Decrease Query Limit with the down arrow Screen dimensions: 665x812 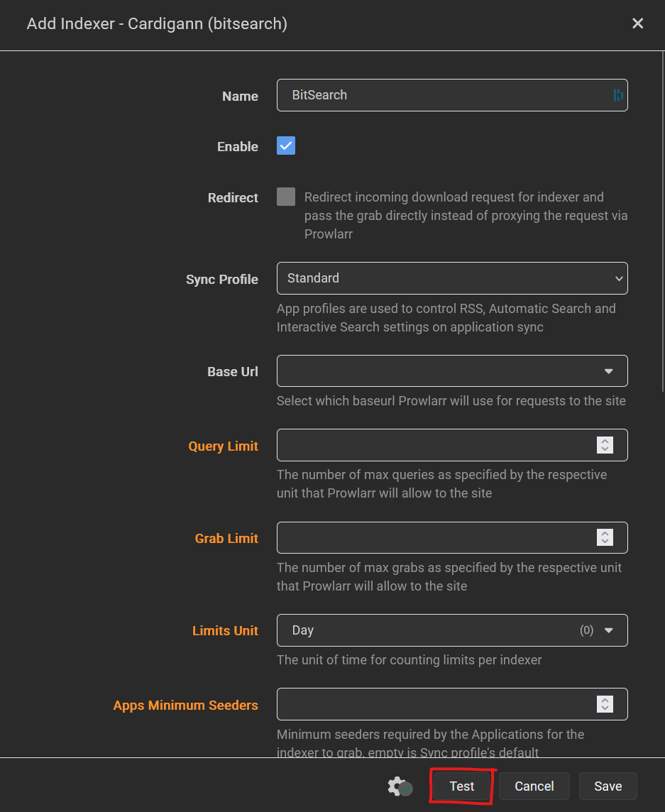click(605, 449)
